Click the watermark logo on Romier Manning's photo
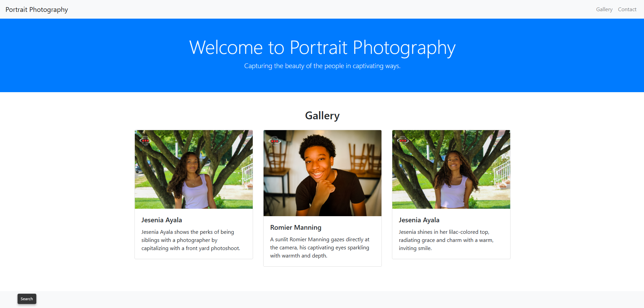 click(x=274, y=141)
